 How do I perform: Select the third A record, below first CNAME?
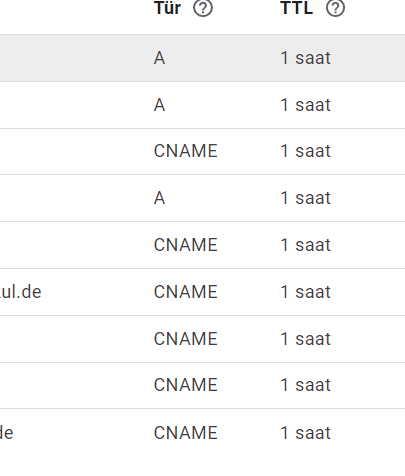pos(159,198)
